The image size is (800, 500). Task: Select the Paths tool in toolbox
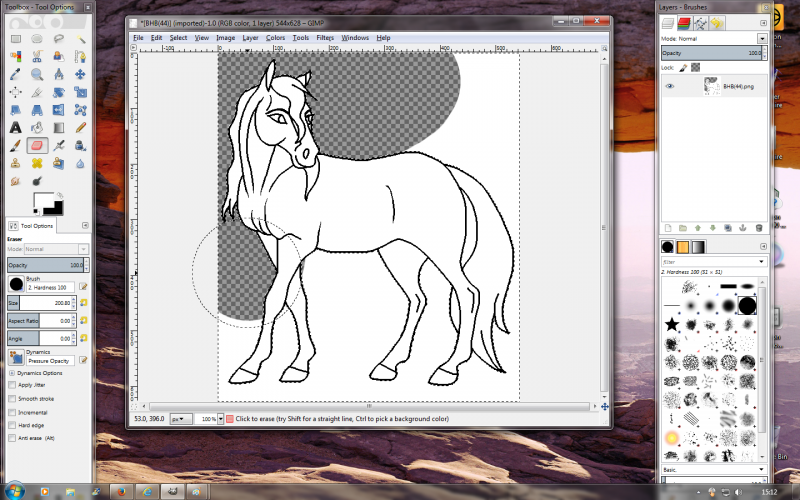point(80,56)
